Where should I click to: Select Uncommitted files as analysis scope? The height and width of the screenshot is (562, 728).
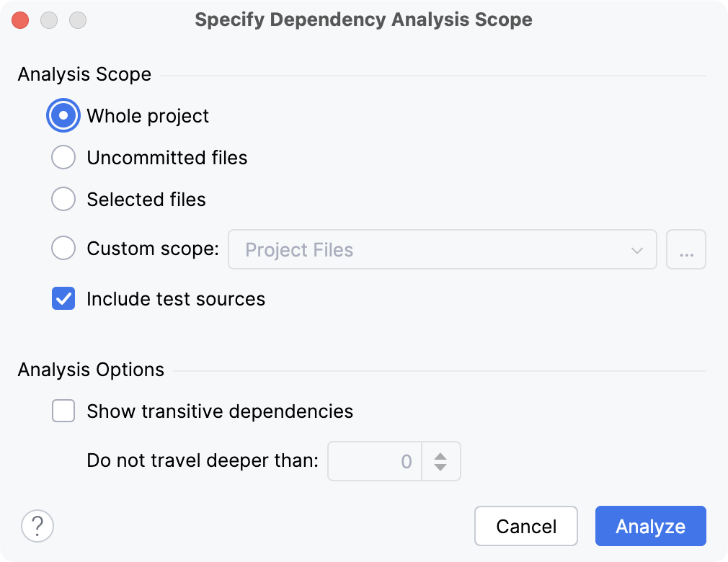(x=63, y=157)
